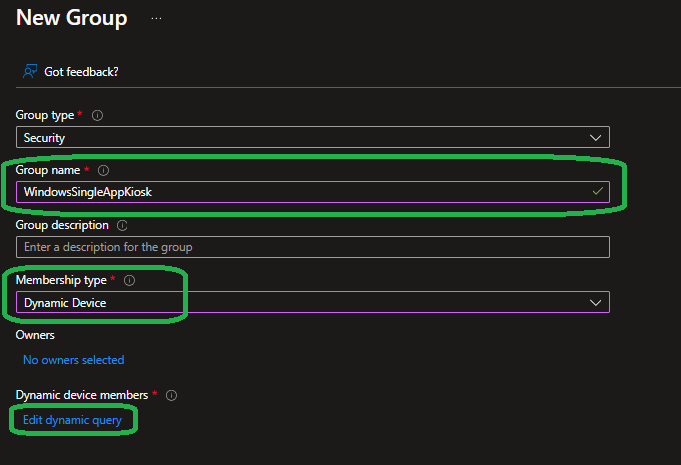
Task: Click the info icon next to Group type
Action: 97,116
